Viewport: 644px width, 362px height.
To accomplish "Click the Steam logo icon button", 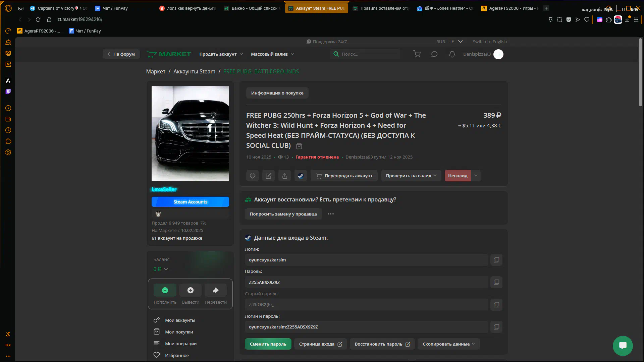I will point(301,176).
